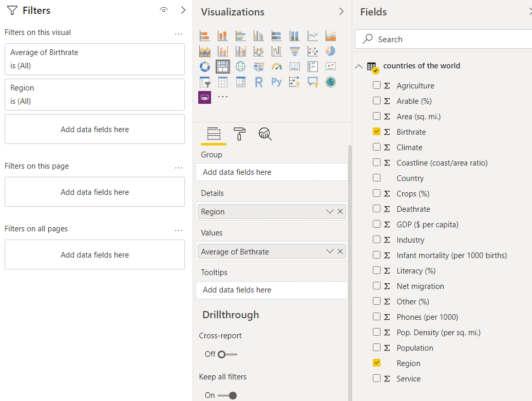Select the line chart visualization
532x401 pixels.
(x=312, y=35)
